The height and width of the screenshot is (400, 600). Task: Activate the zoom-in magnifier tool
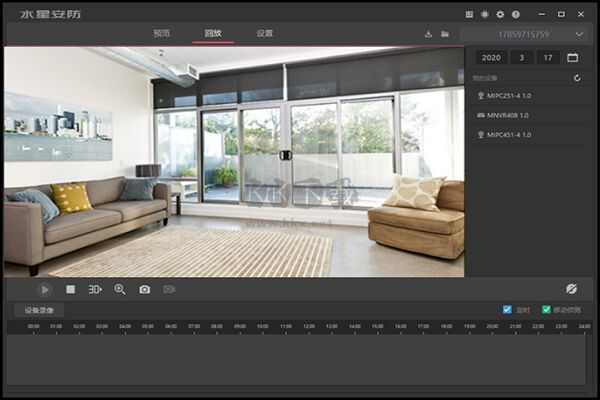point(120,289)
